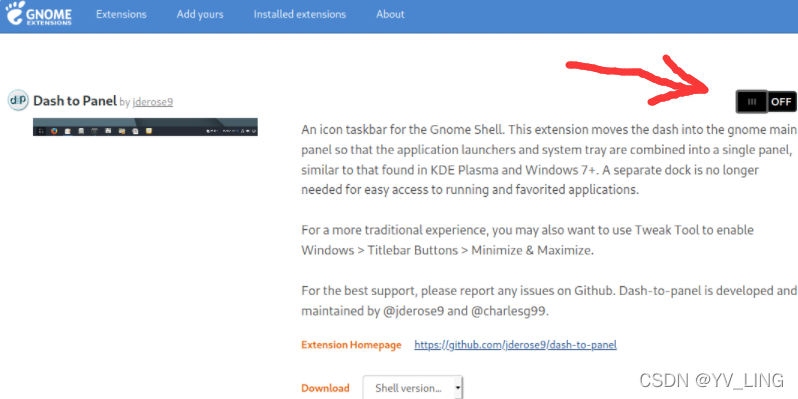Open author jderose9 profile link
Viewport: 798px width, 399px height.
153,102
